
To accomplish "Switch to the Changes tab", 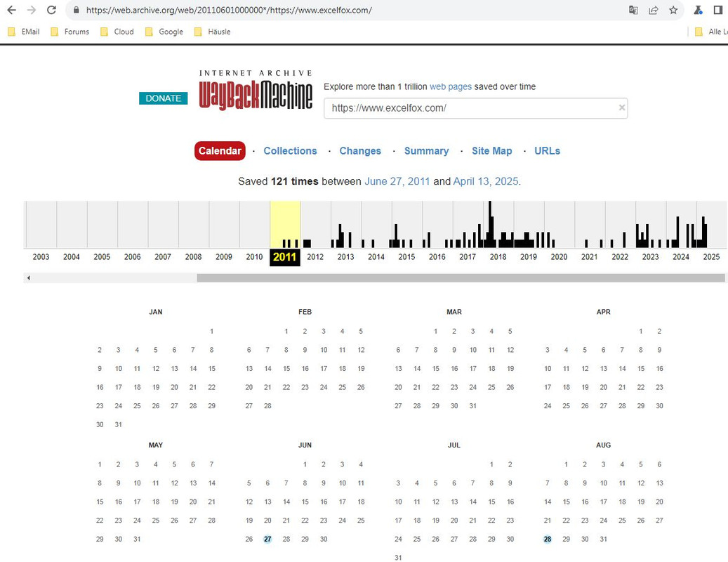I will point(360,151).
